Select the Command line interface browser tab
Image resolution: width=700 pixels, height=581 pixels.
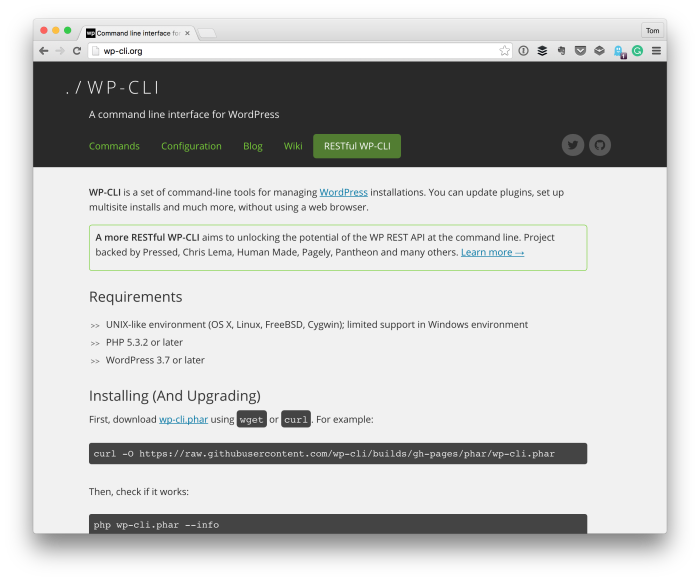tap(137, 33)
